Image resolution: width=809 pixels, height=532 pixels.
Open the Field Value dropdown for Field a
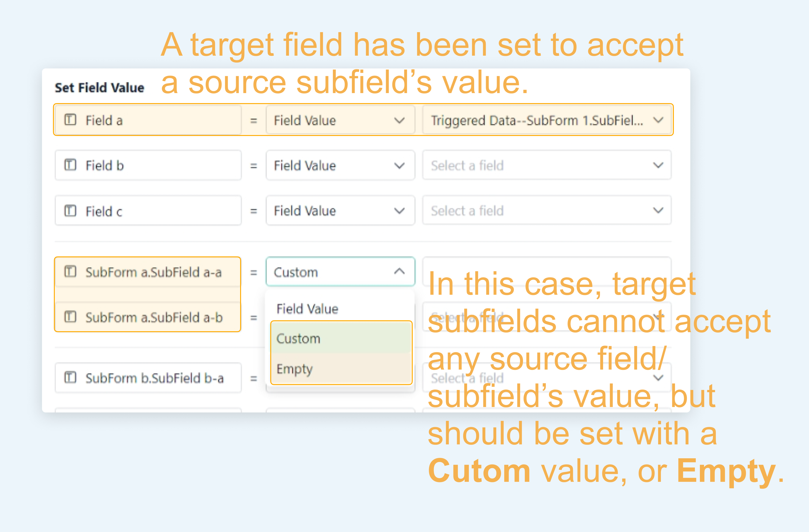coord(340,120)
